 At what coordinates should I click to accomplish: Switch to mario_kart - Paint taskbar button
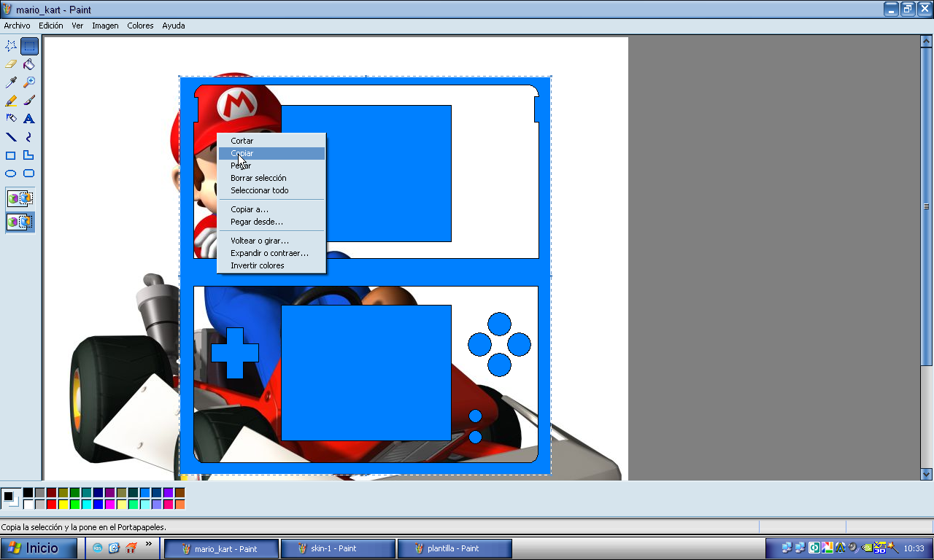pos(221,548)
